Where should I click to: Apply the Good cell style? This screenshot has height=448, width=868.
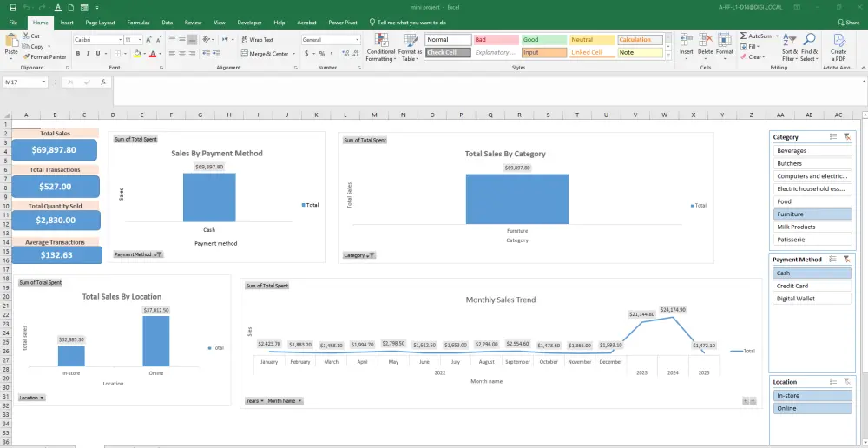pos(543,40)
